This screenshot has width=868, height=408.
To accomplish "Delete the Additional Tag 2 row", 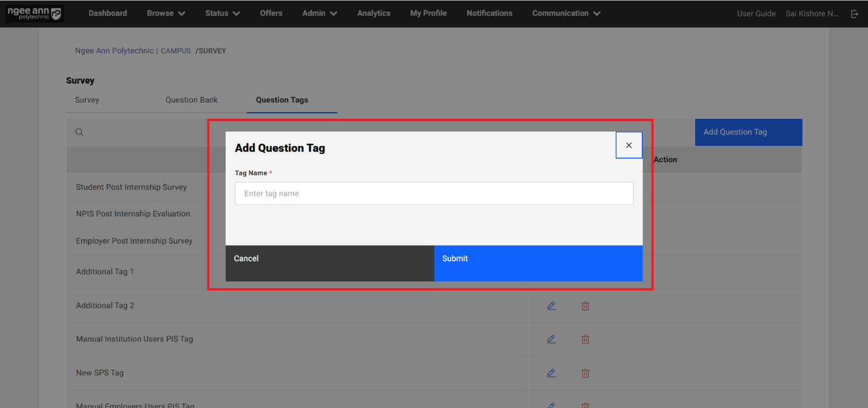I will [585, 306].
